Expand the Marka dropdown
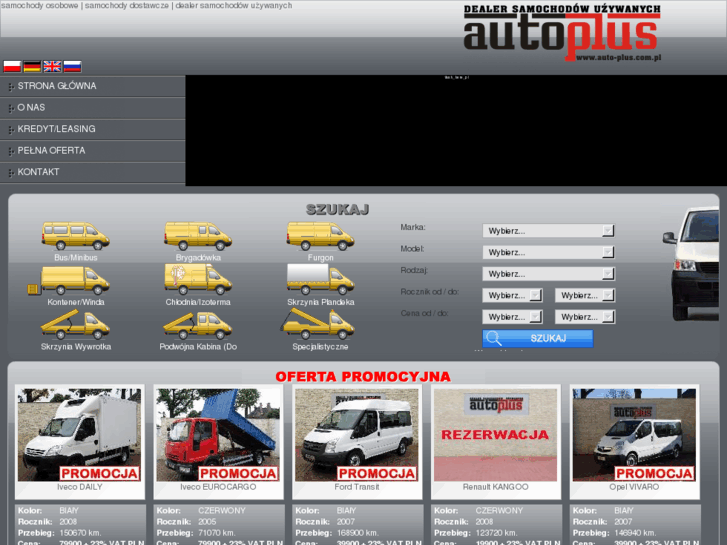This screenshot has height=545, width=727. point(548,231)
